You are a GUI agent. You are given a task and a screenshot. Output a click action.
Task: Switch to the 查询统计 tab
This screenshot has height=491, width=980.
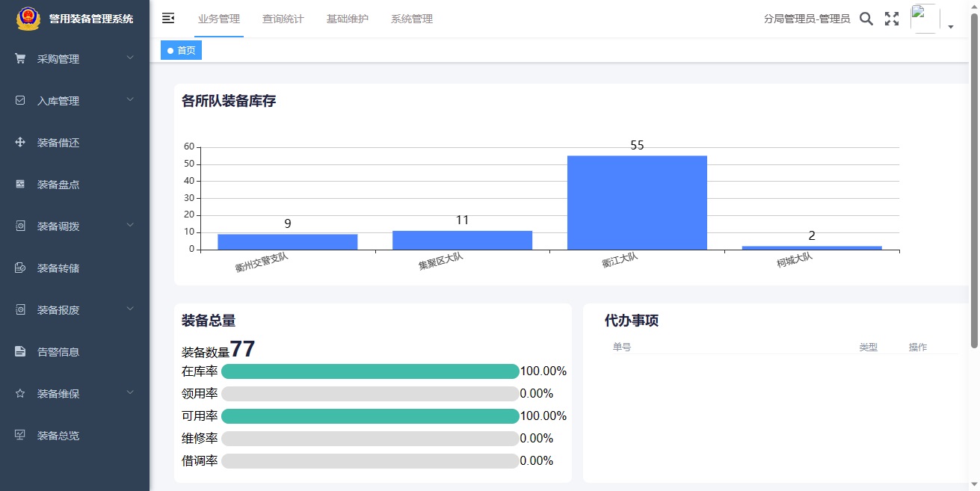[283, 19]
